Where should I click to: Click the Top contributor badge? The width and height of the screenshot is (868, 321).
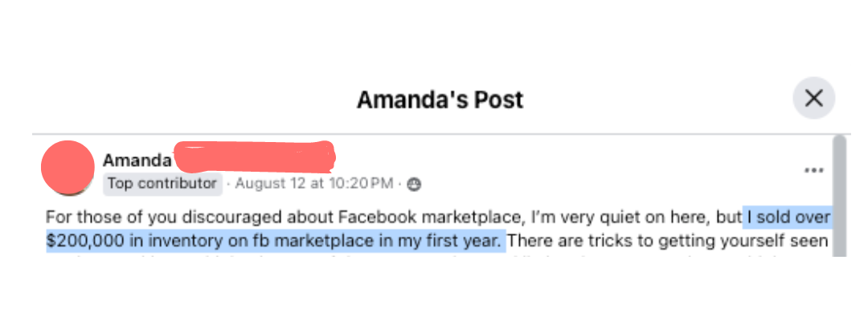[x=162, y=184]
